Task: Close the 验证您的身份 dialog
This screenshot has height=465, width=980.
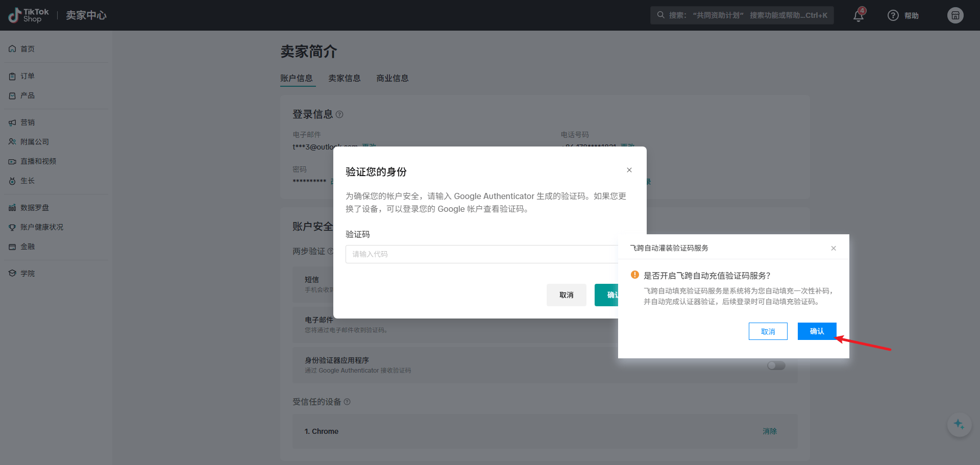Action: (x=629, y=170)
